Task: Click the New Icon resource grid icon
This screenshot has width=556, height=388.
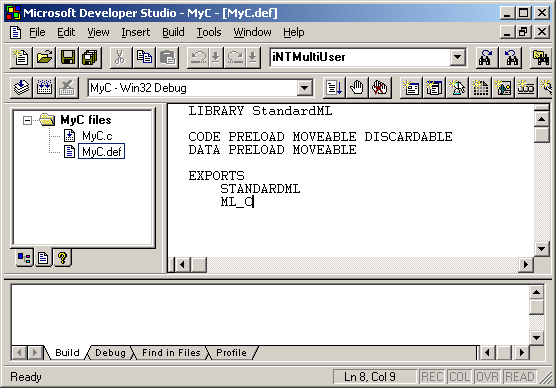Action: click(480, 88)
